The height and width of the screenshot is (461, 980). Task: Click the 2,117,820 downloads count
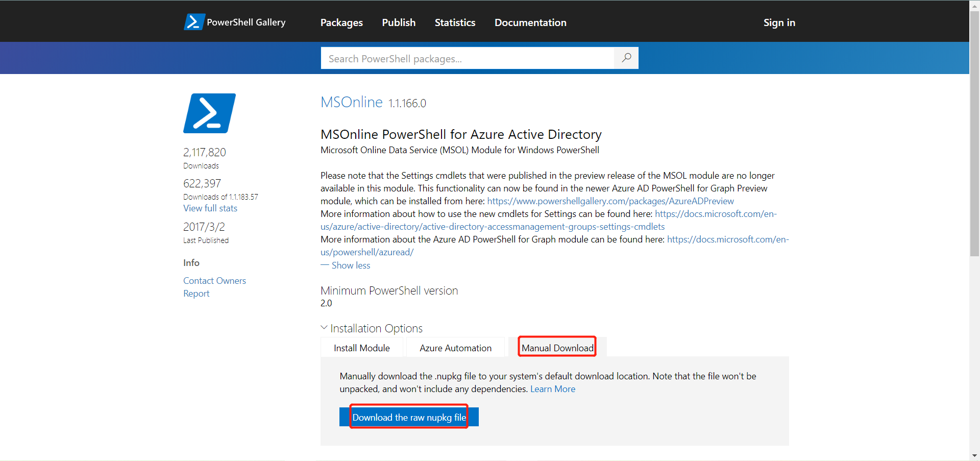(x=205, y=152)
